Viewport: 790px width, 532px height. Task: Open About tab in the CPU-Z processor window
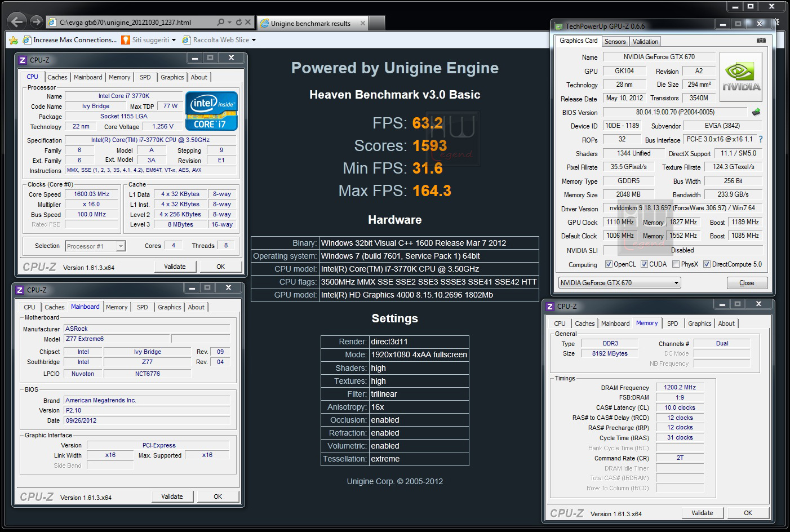pos(199,77)
